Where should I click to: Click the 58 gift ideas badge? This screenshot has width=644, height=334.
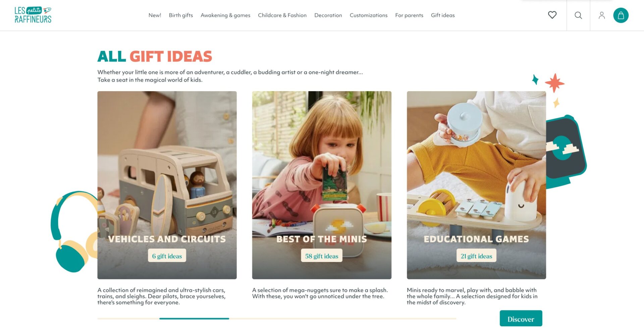pyautogui.click(x=322, y=256)
